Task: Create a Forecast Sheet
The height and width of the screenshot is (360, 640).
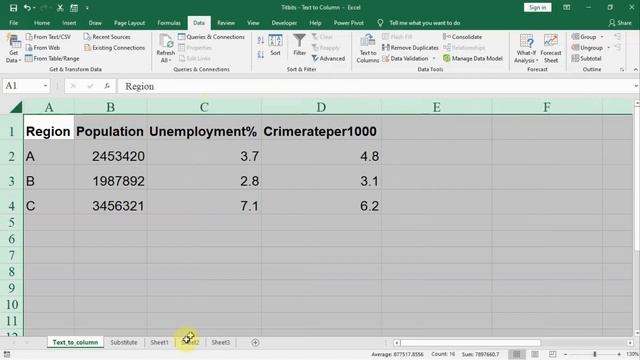Action: [551, 48]
